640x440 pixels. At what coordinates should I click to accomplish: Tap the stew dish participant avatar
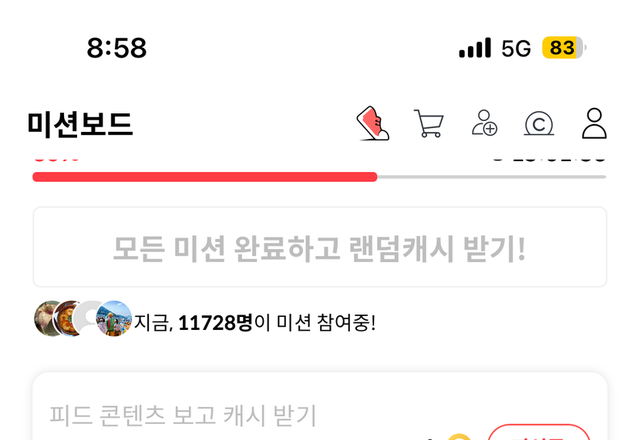66,318
